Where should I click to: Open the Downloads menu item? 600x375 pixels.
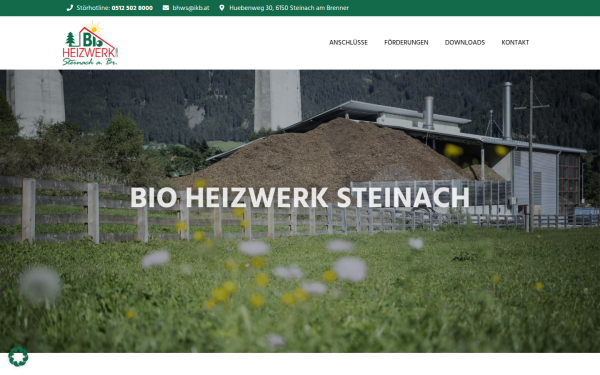tap(465, 42)
